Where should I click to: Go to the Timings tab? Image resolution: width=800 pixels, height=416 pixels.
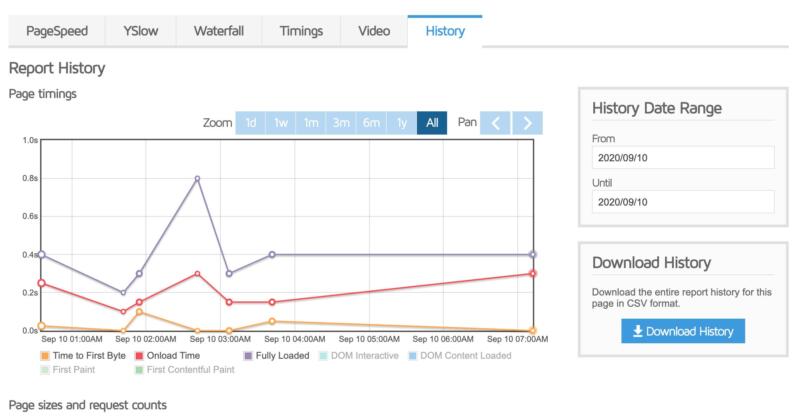tap(301, 31)
